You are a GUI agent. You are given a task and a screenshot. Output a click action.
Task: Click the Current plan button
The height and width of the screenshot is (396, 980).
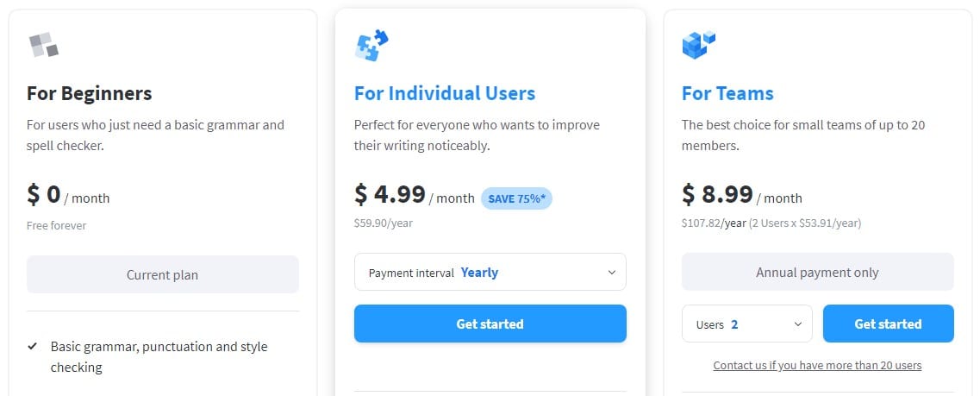pos(162,275)
